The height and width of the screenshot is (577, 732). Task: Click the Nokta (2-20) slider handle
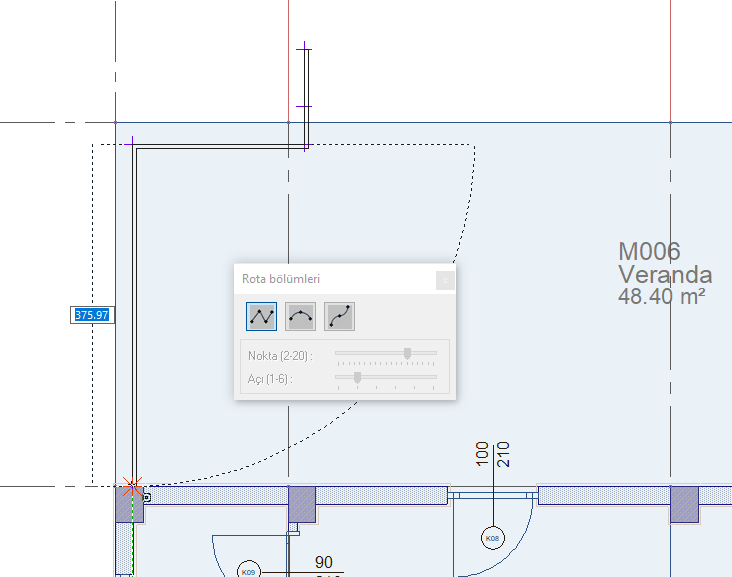pos(408,353)
